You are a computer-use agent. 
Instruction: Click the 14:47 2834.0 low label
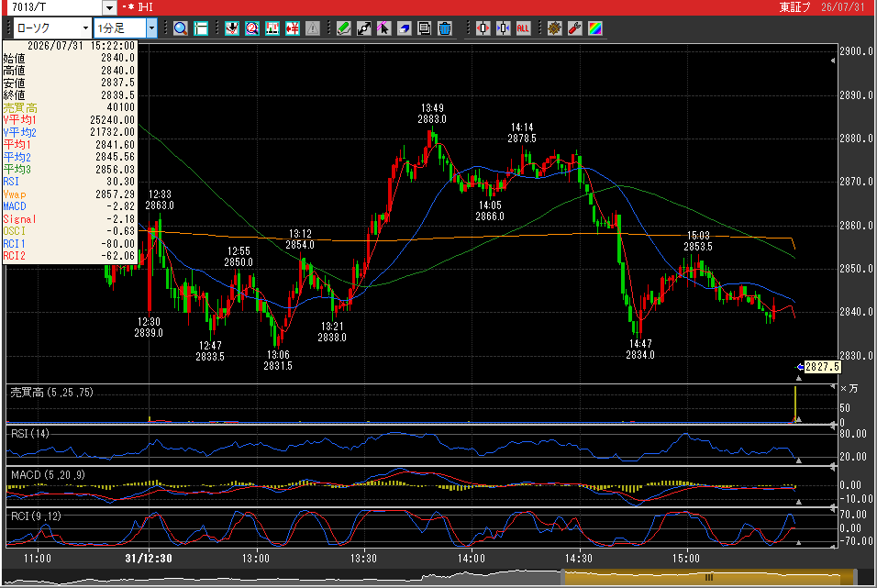(640, 349)
